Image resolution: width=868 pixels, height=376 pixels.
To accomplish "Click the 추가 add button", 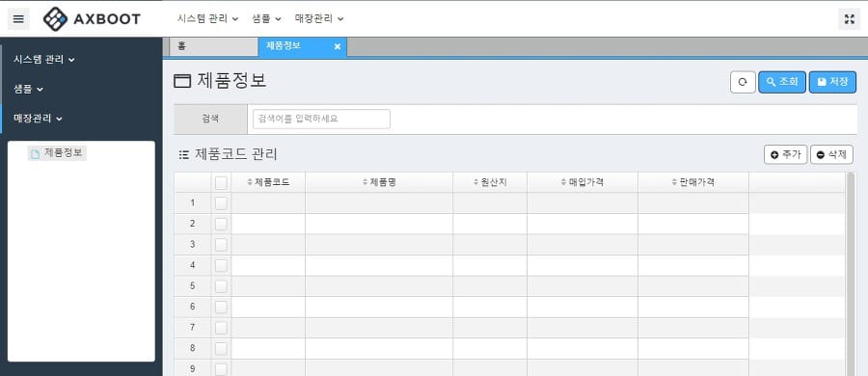I will click(x=785, y=154).
